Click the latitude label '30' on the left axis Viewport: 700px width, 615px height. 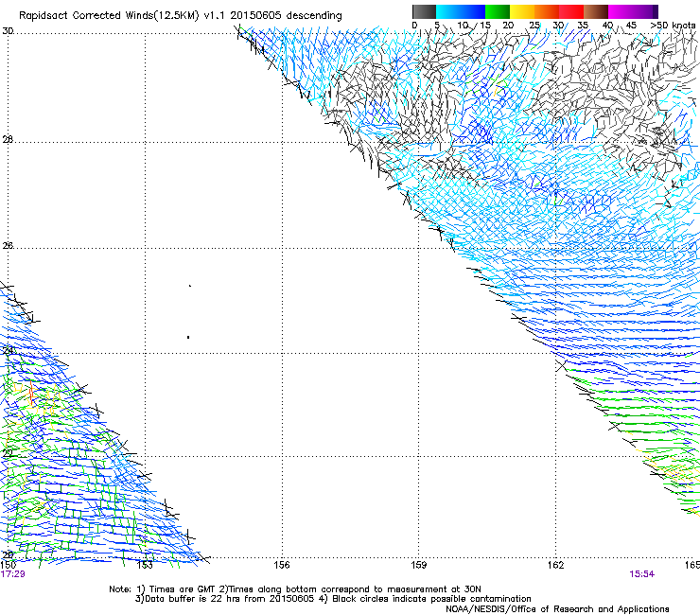8,31
